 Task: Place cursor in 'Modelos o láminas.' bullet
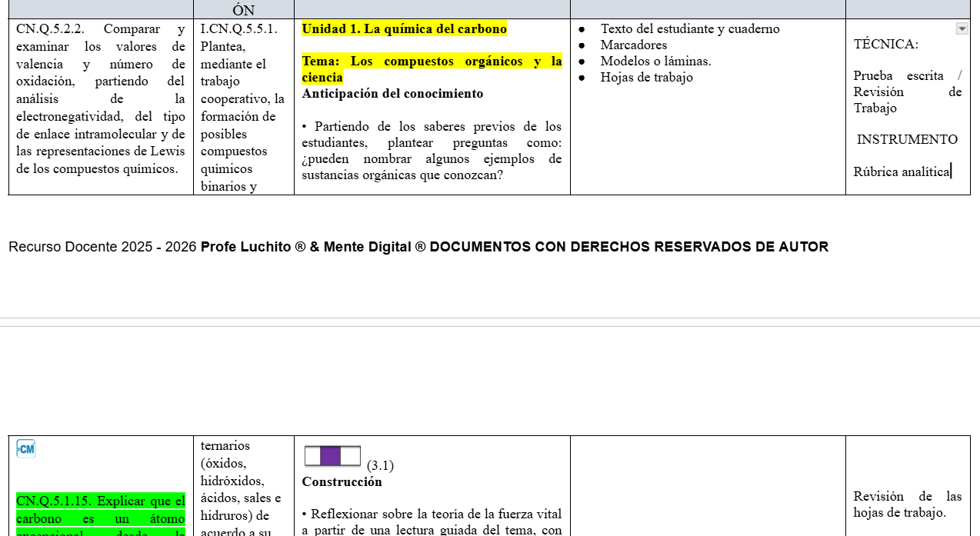pyautogui.click(x=655, y=62)
